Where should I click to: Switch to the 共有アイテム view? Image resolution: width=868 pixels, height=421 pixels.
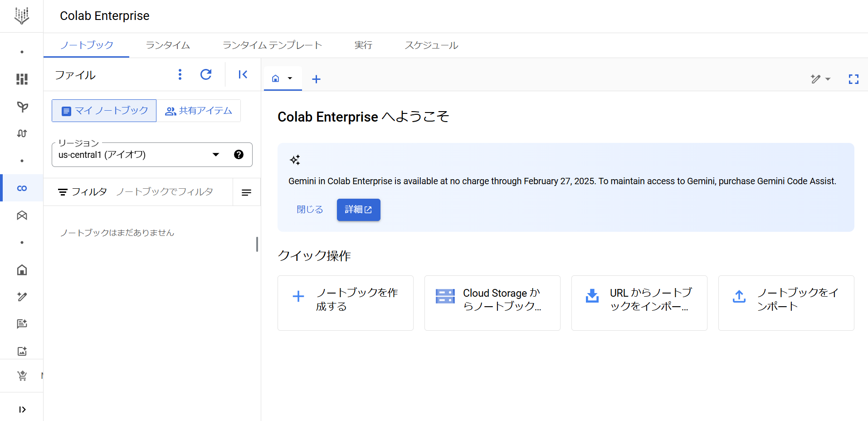(x=199, y=110)
